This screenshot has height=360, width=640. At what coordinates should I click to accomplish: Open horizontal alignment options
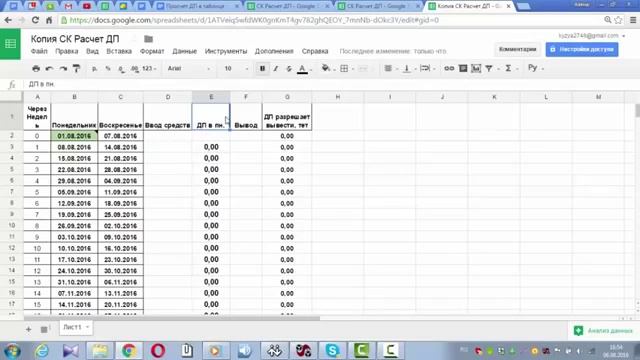pos(388,69)
